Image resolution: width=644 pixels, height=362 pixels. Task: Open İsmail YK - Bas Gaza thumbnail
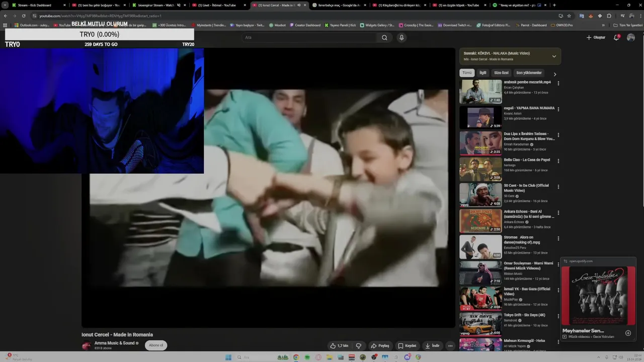tap(480, 299)
